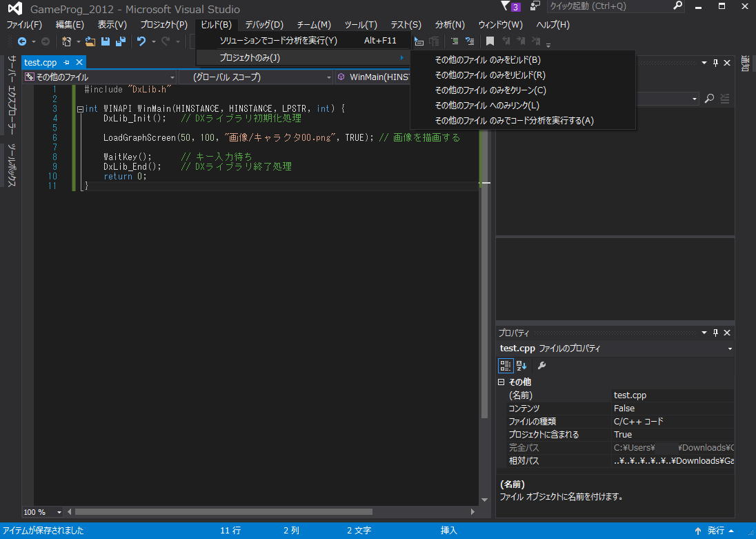Click the クイック起動 search field
This screenshot has width=756, height=539.
(x=607, y=6)
